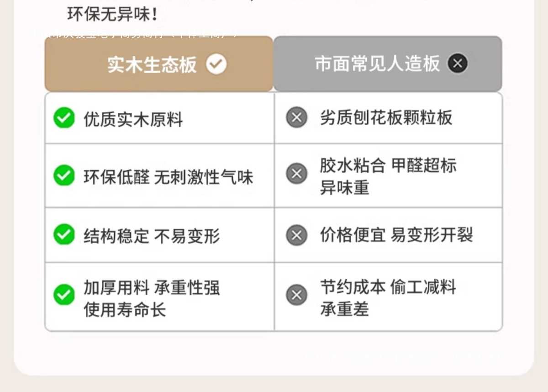The width and height of the screenshot is (548, 392).
Task: Click green checkmark next to 加厚用料 承重性强
Action: click(x=64, y=295)
